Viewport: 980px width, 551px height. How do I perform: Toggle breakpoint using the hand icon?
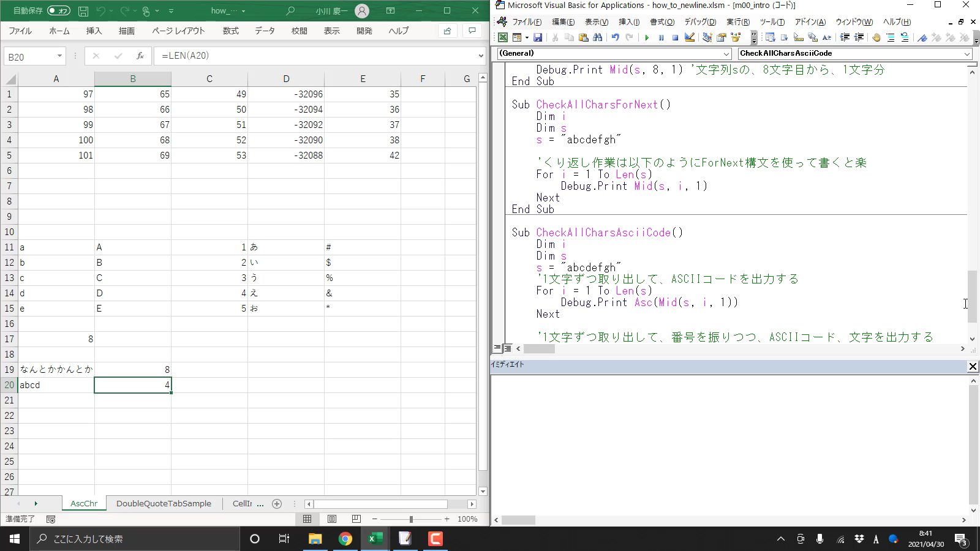pyautogui.click(x=876, y=38)
